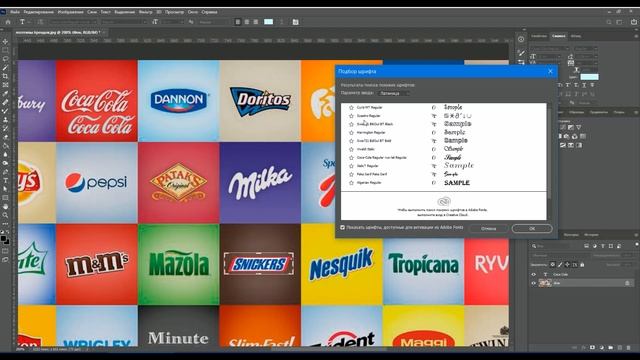Toggle quick mask mode icon in toolbar

[5, 251]
